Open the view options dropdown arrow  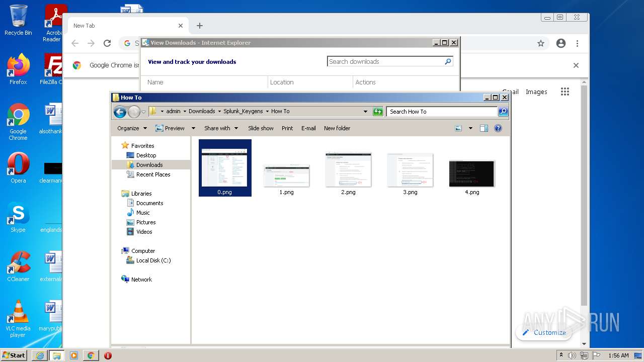(470, 128)
